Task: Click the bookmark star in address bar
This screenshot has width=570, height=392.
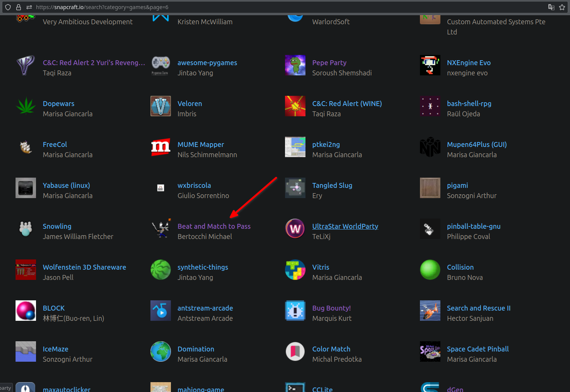Action: [562, 7]
